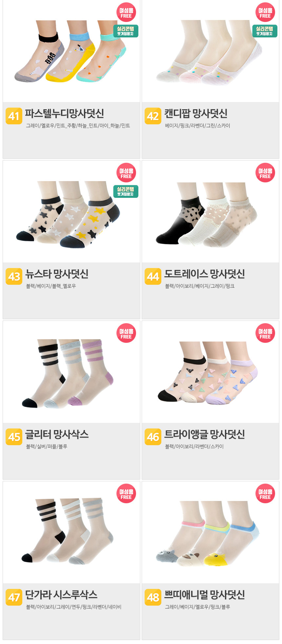This screenshot has height=644, width=282.
Task: Click the yellow number 45 badge
Action: pyautogui.click(x=14, y=437)
